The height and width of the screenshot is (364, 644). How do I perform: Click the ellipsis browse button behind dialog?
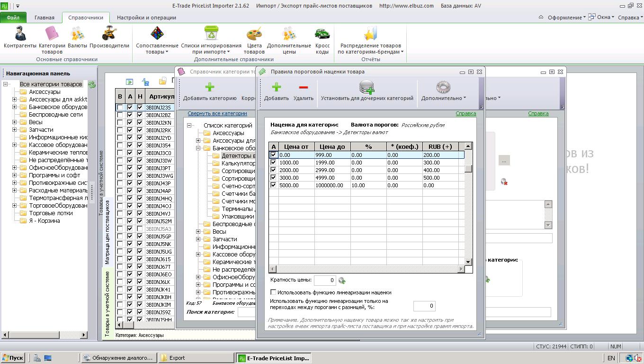point(504,161)
